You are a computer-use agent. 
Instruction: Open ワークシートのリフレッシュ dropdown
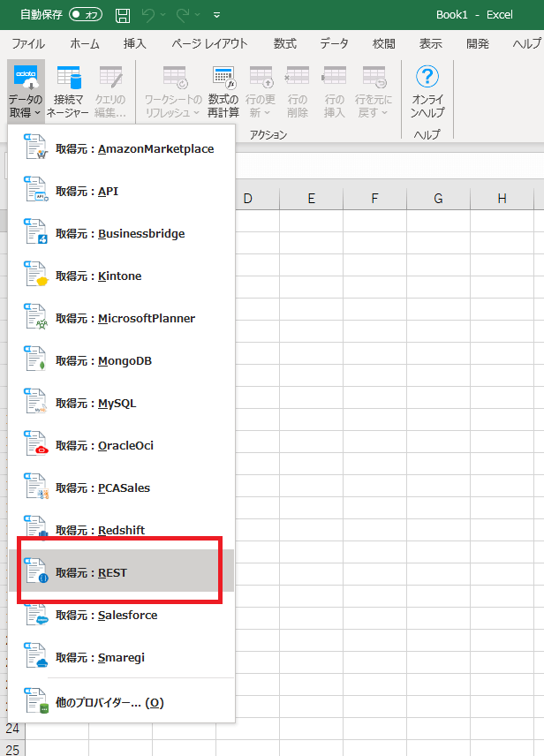tap(174, 92)
